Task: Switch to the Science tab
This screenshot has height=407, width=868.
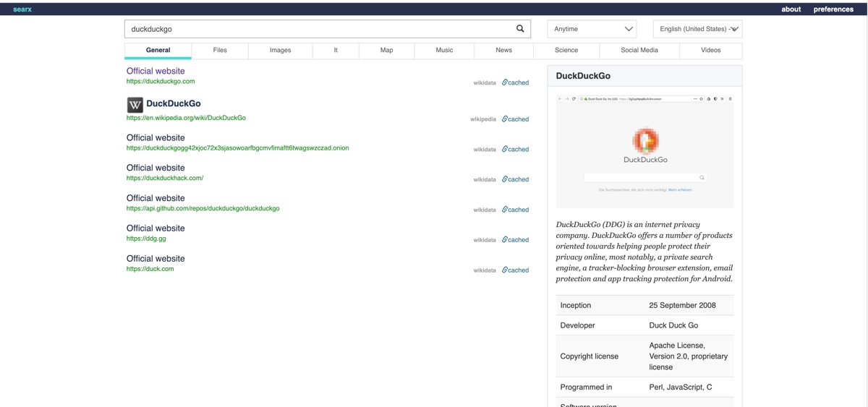Action: pyautogui.click(x=566, y=51)
